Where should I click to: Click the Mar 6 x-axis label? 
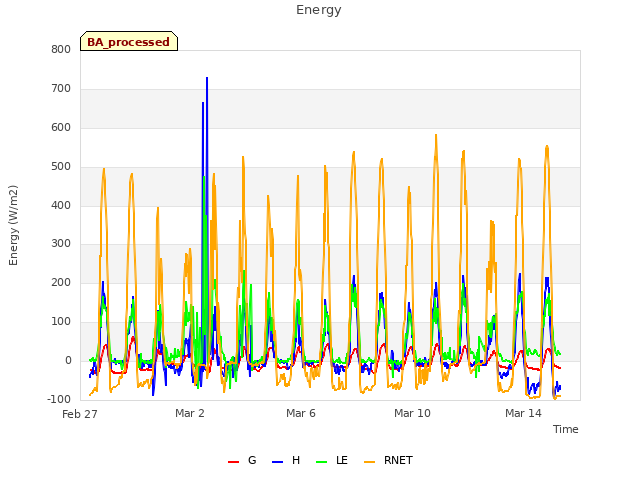coord(301,413)
